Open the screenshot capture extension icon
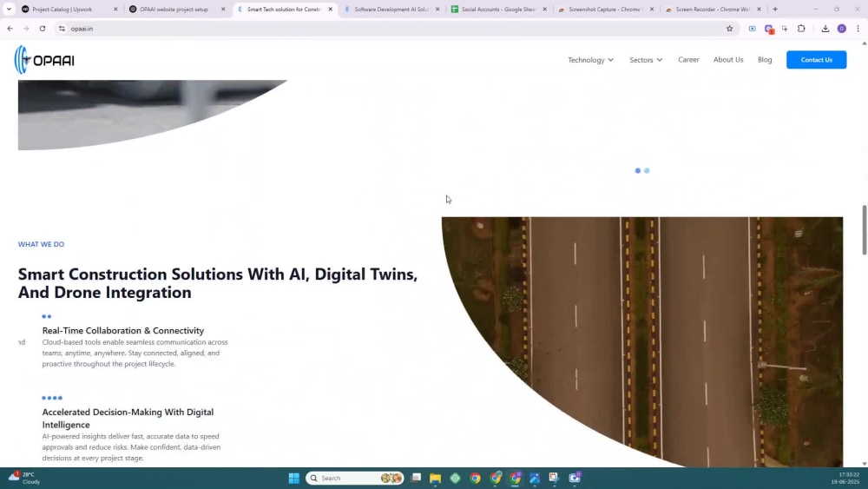This screenshot has height=489, width=868. (x=785, y=29)
